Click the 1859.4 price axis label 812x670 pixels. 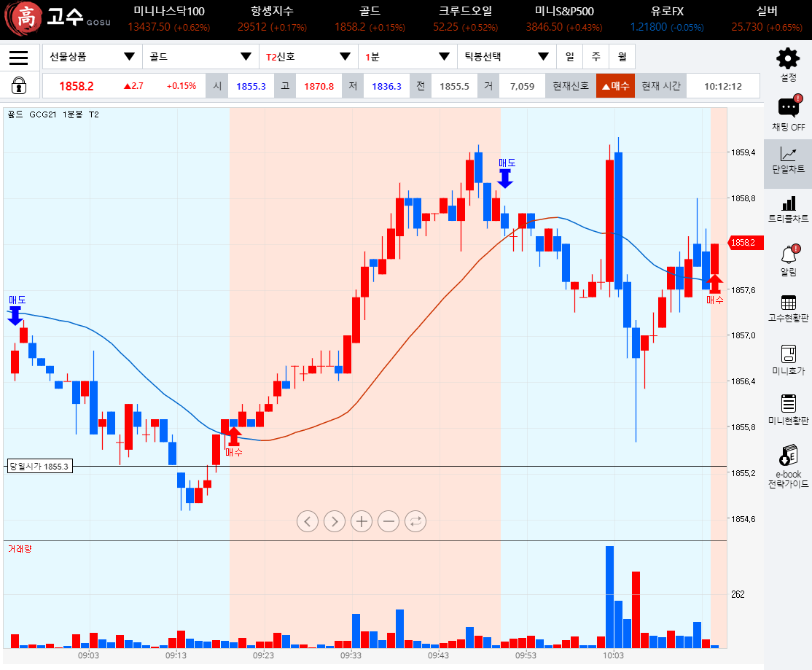pos(743,152)
